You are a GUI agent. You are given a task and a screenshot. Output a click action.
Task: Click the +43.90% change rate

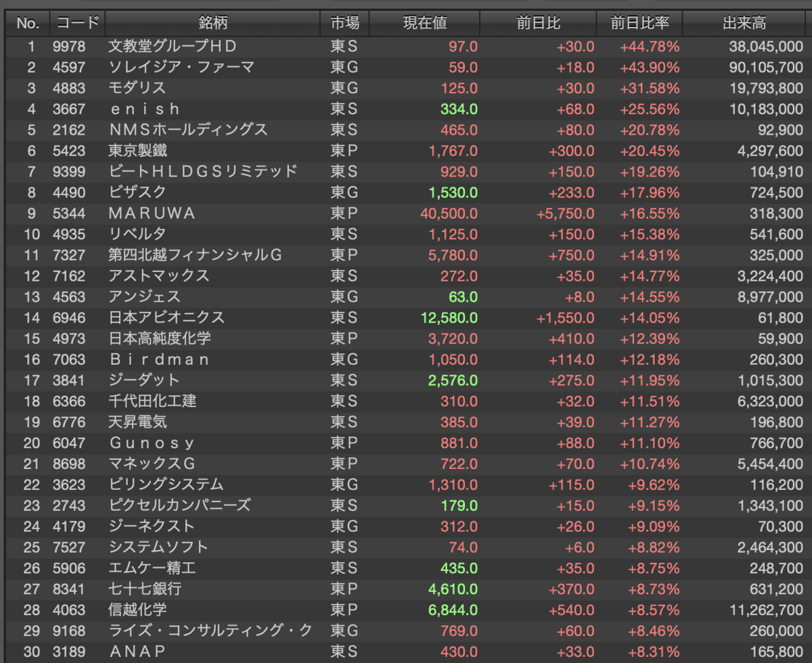click(x=650, y=68)
